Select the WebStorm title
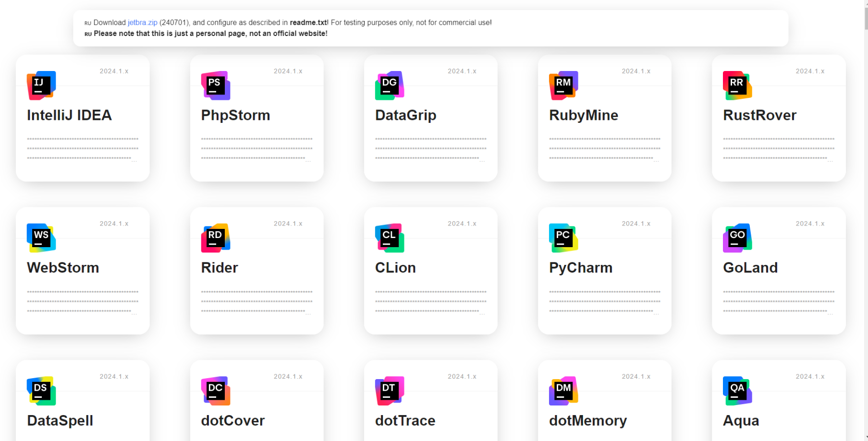This screenshot has height=441, width=868. tap(63, 268)
